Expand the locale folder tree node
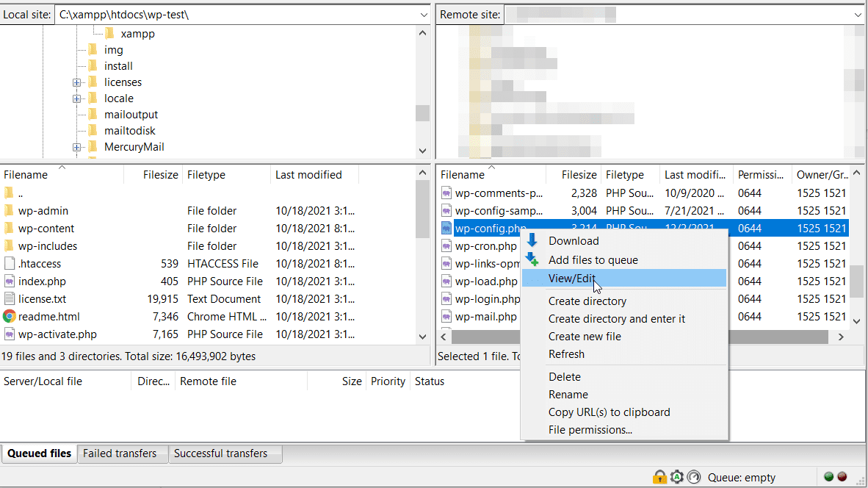The width and height of the screenshot is (868, 488). (x=76, y=98)
